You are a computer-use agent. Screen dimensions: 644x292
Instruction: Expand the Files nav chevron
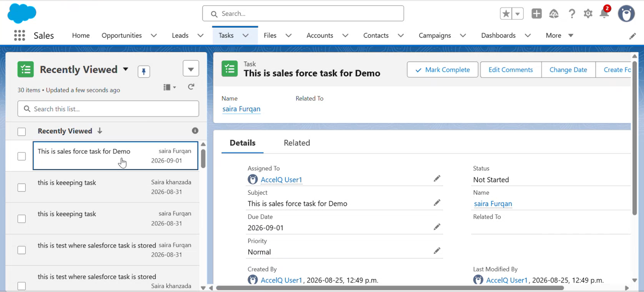(x=288, y=36)
